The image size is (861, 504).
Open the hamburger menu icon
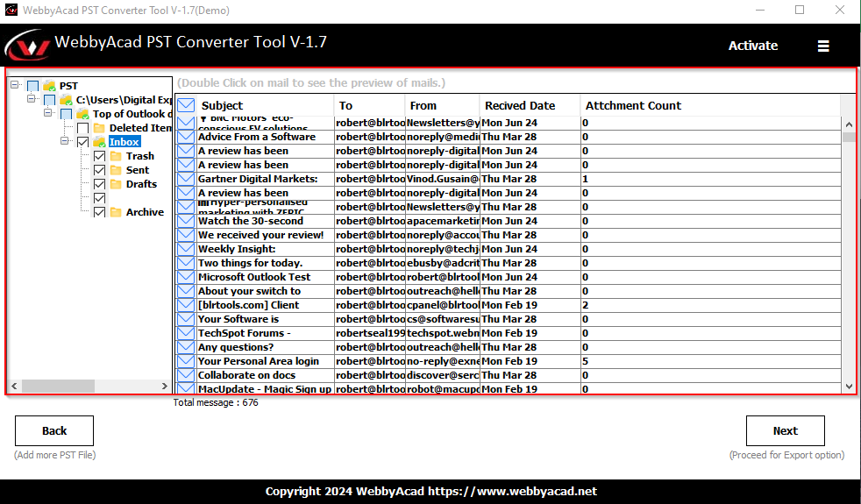(823, 46)
